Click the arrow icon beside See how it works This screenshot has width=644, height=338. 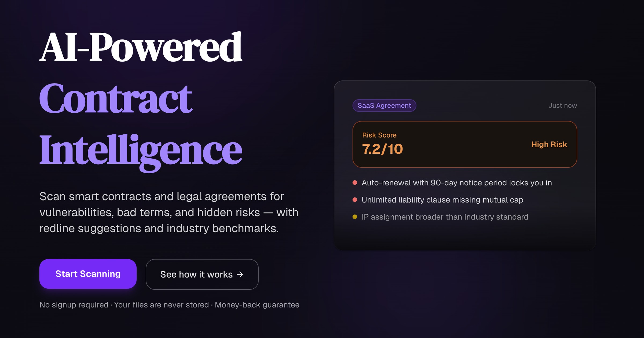pos(240,274)
